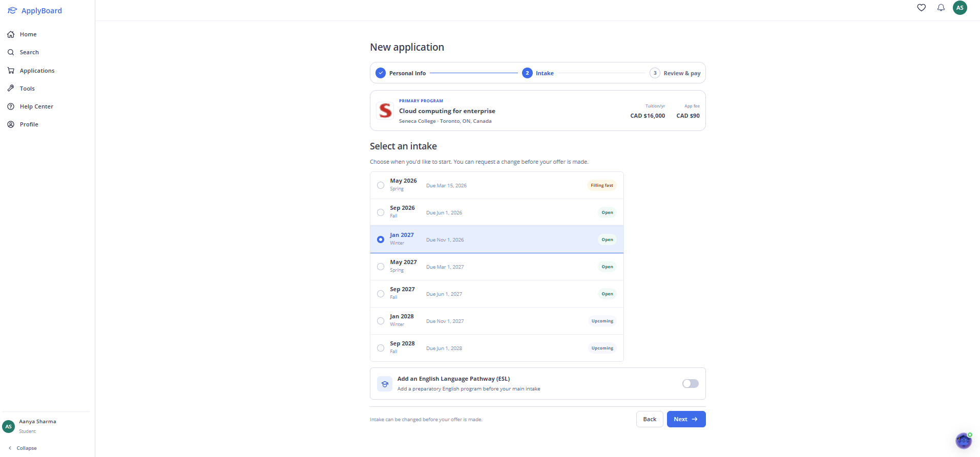This screenshot has height=457, width=980.
Task: Click the Search magnifier icon
Action: [x=11, y=52]
